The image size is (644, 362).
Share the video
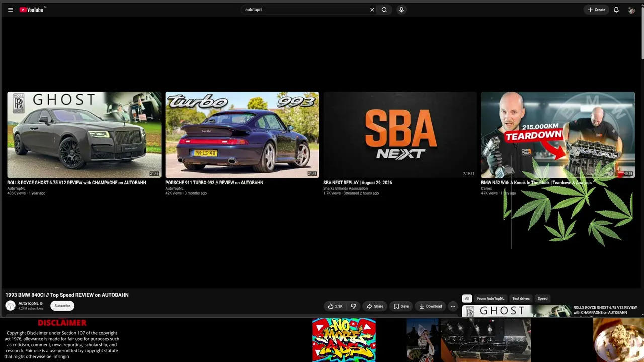pos(375,306)
